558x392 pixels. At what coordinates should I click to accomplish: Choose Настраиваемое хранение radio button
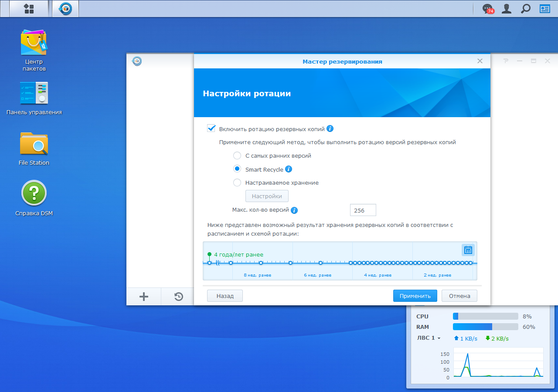tap(237, 182)
